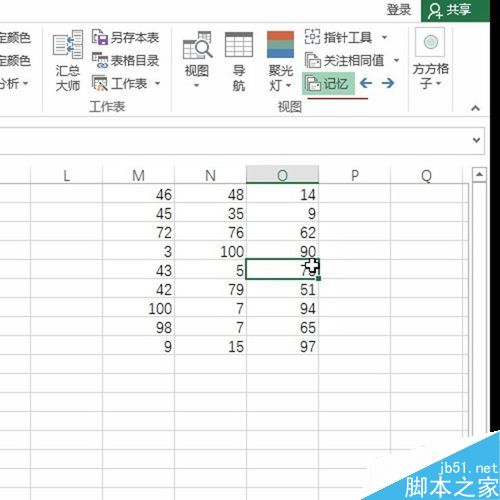Select column N header
Screen dimensions: 500x500
click(x=210, y=175)
